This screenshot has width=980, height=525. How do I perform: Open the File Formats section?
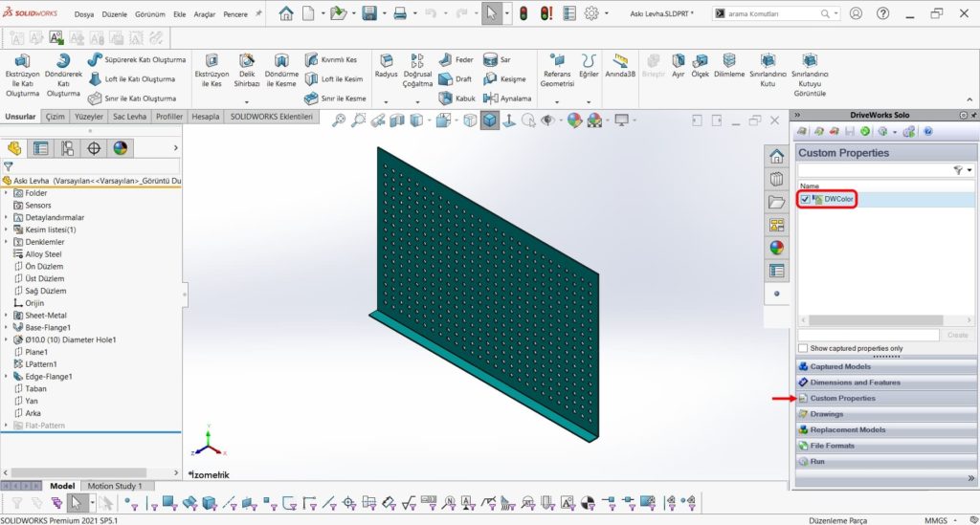coord(885,446)
